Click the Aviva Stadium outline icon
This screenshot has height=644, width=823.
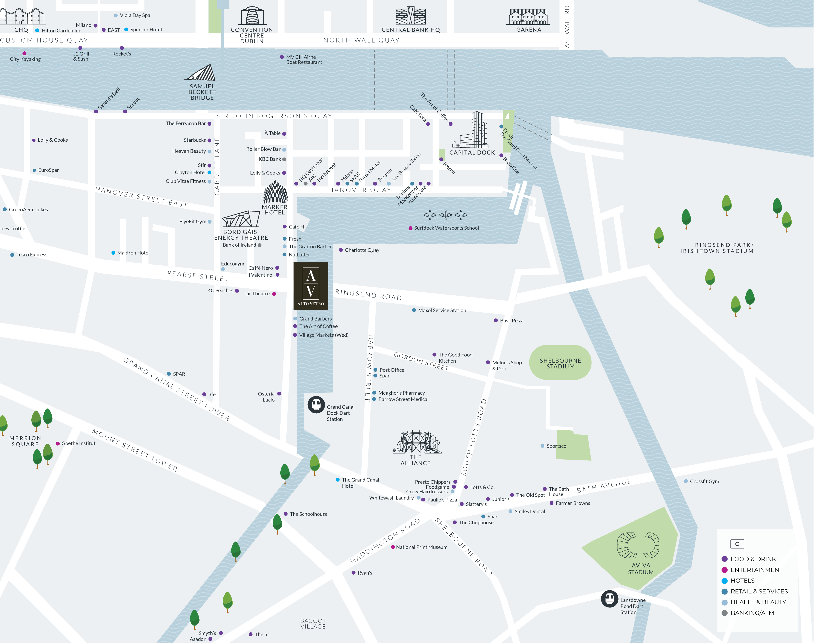(646, 551)
